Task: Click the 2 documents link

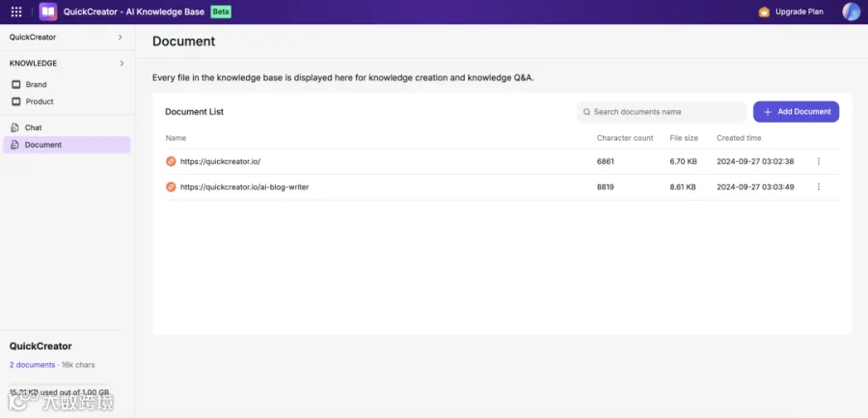Action: click(32, 365)
